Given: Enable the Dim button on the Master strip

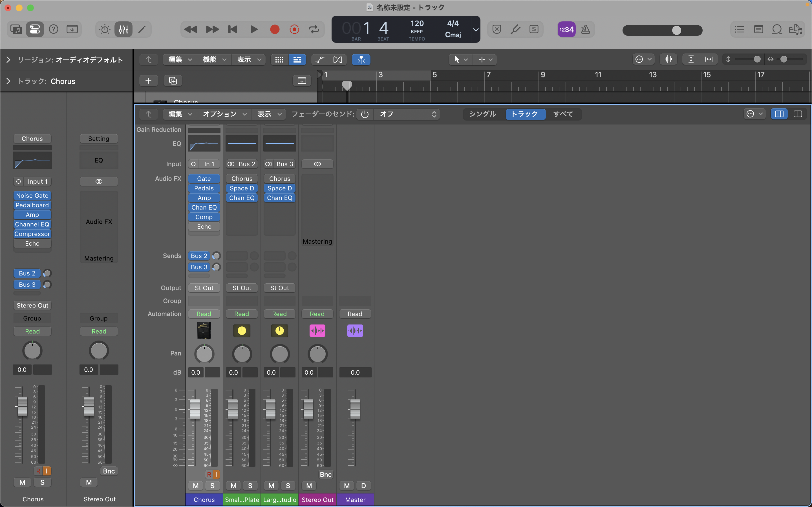Looking at the screenshot, I should coord(363,486).
